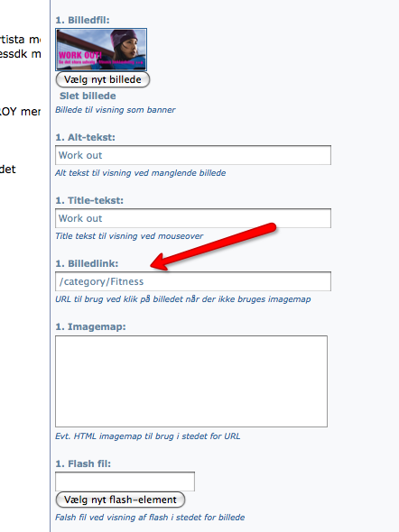Focus the empty Flash fil input field
Image resolution: width=399 pixels, height=532 pixels.
125,482
